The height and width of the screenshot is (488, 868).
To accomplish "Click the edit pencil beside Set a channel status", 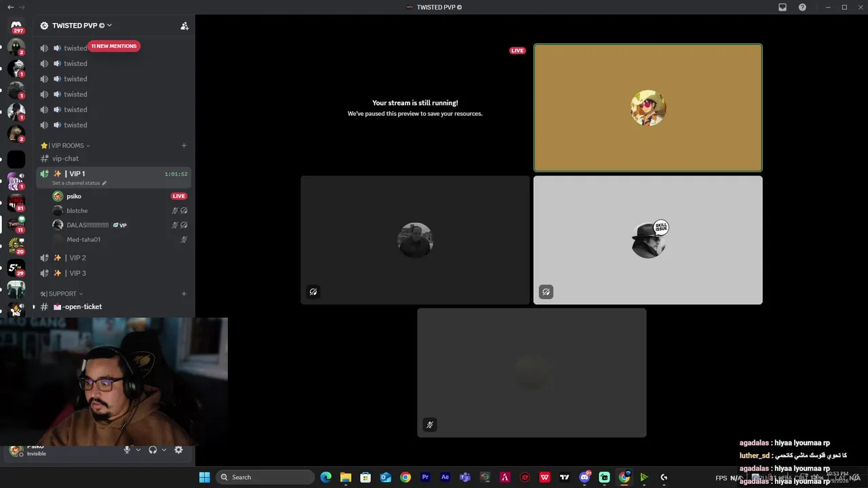I will coord(104,183).
